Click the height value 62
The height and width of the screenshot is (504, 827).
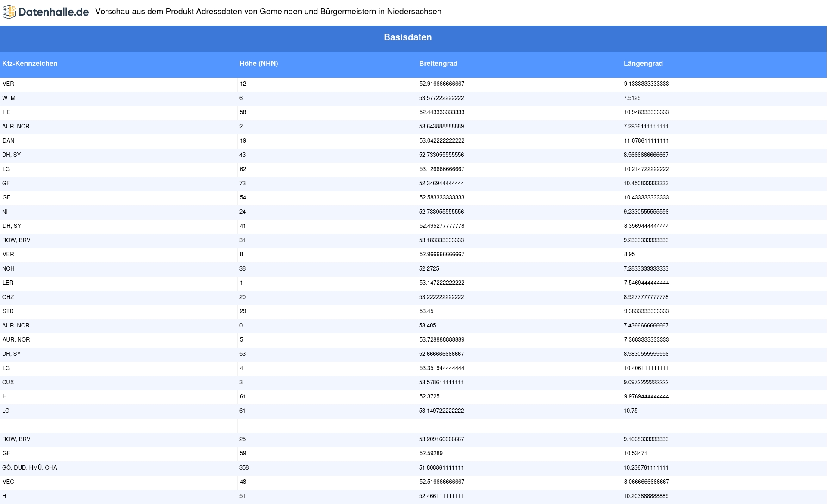[243, 169]
